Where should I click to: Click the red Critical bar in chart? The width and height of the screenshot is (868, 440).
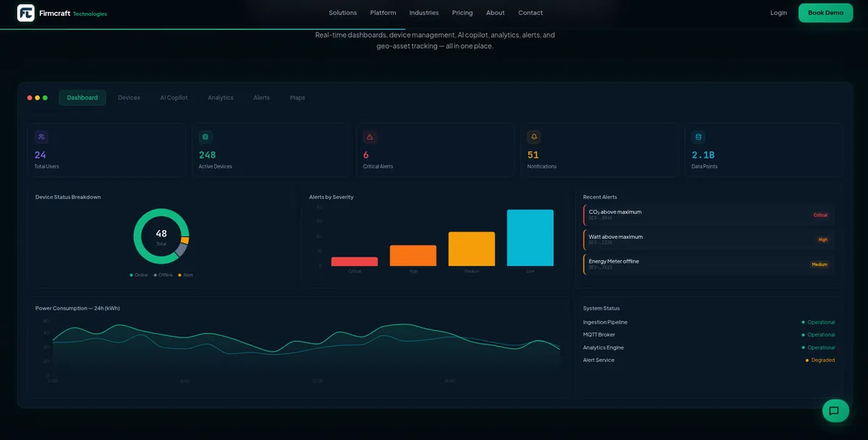pos(354,262)
